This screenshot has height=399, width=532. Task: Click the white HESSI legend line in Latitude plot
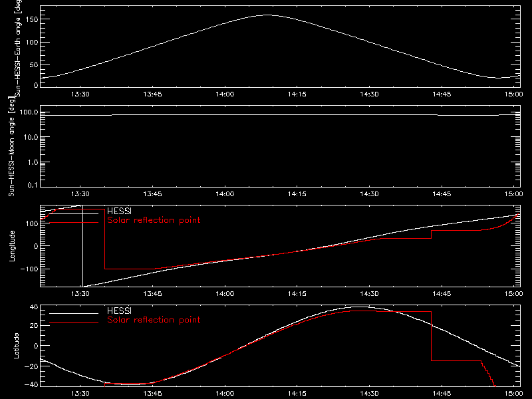(74, 313)
